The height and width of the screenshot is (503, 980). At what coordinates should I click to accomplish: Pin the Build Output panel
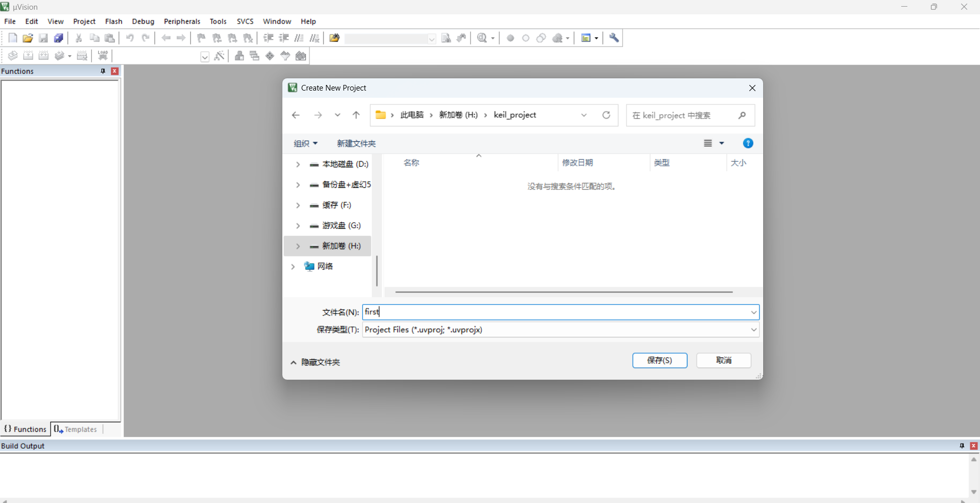(x=962, y=446)
